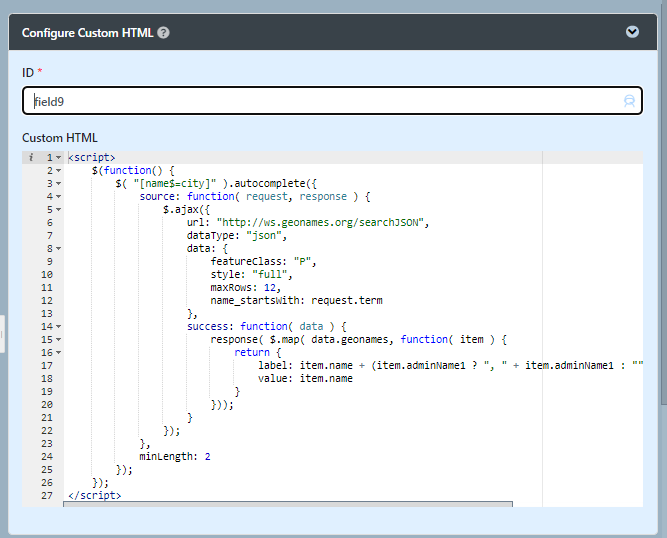667x538 pixels.
Task: Toggle fold arrow for success function on line 14
Action: click(59, 327)
